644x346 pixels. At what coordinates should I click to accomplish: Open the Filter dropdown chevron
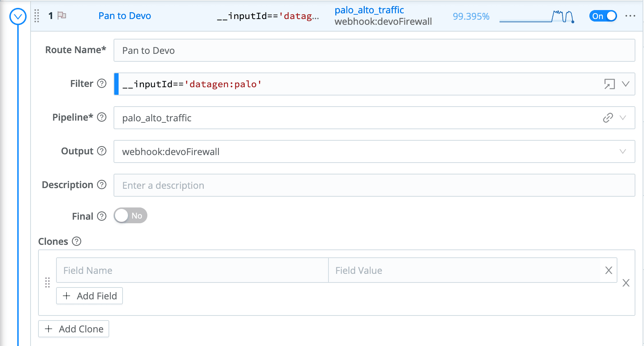(x=626, y=84)
